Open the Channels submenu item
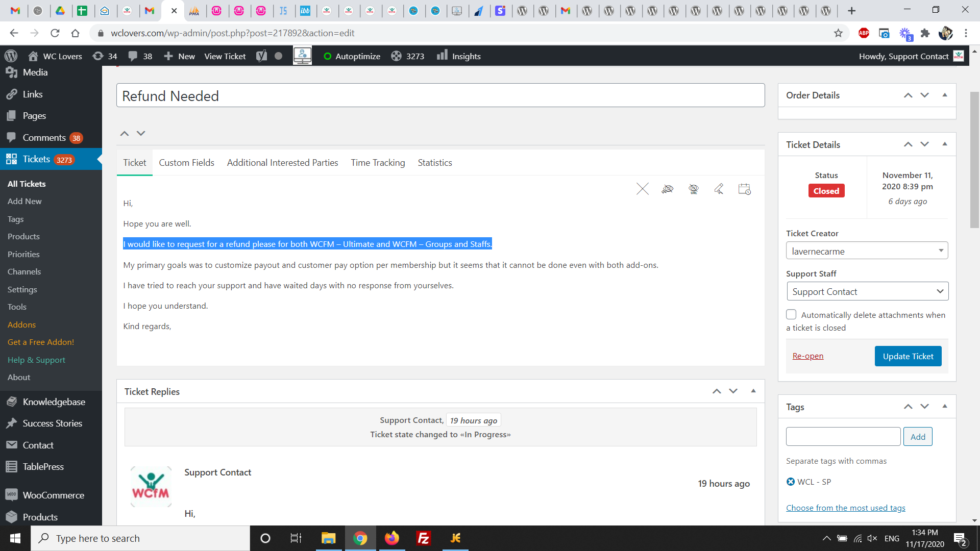The width and height of the screenshot is (980, 551). [x=24, y=272]
